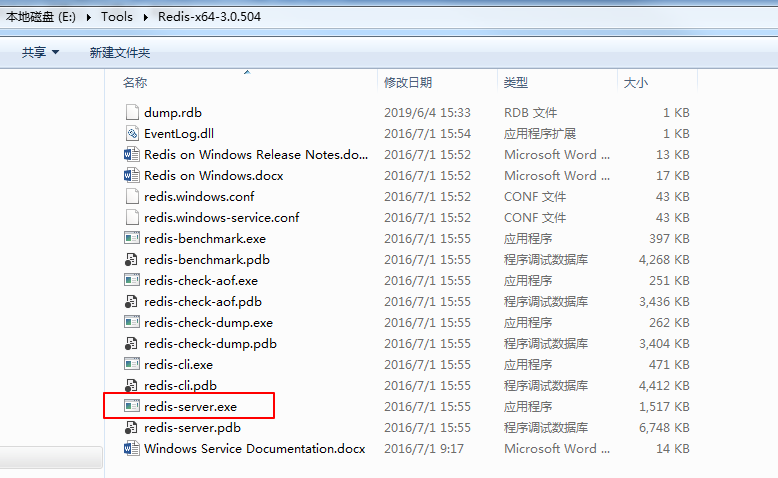Click the 应用程序扩展 type cell
Image resolution: width=778 pixels, height=478 pixels.
tap(540, 134)
